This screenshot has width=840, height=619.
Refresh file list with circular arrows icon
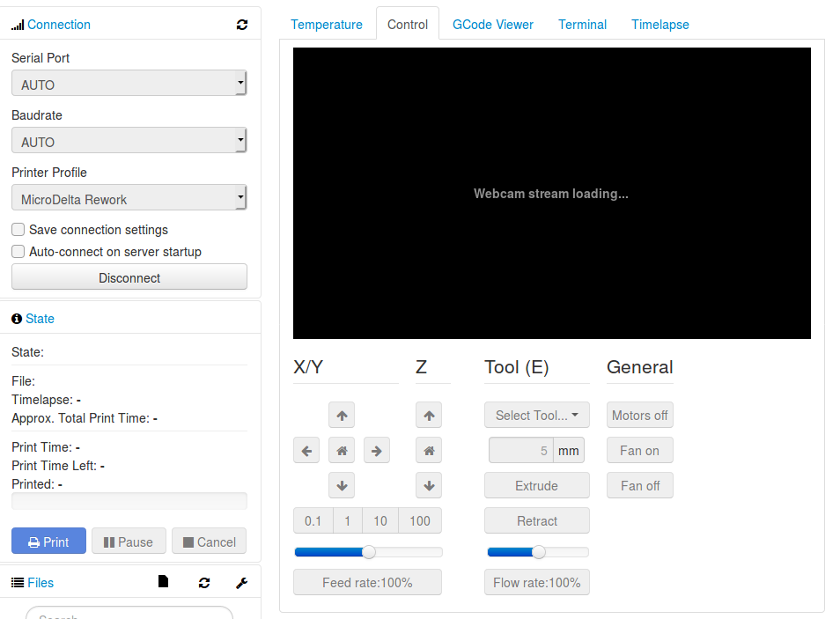(x=203, y=582)
